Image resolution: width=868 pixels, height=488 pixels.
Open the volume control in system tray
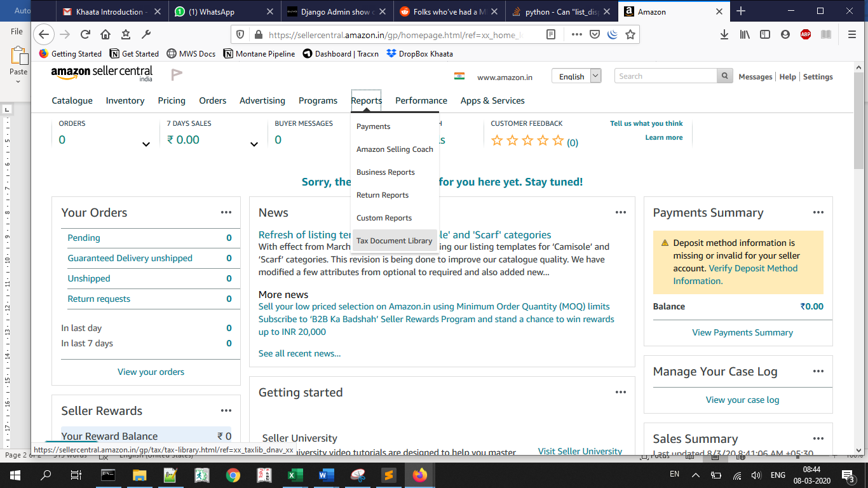pyautogui.click(x=756, y=475)
